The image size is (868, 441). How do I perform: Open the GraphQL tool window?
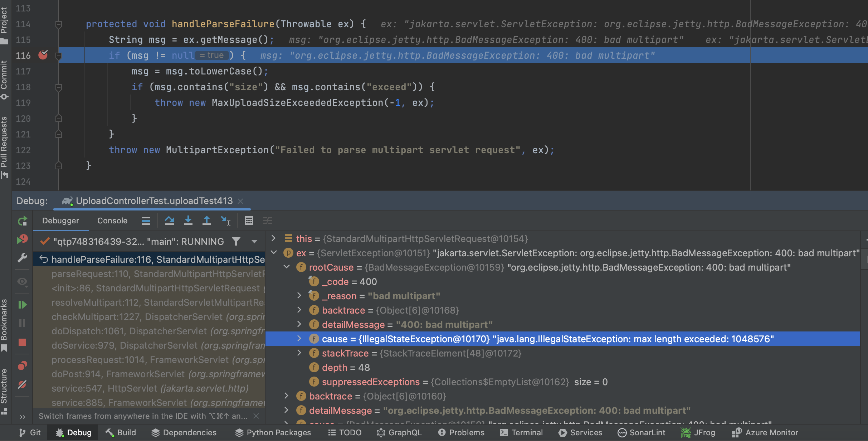click(399, 432)
